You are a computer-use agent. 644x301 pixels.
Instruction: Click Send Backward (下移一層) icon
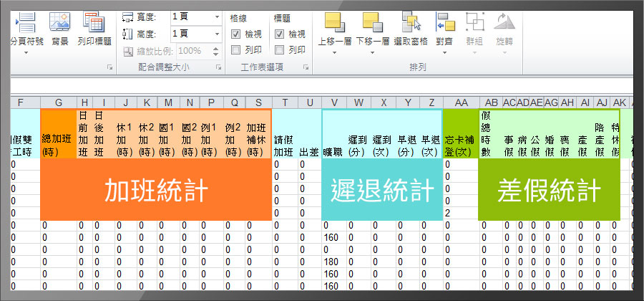tap(373, 24)
